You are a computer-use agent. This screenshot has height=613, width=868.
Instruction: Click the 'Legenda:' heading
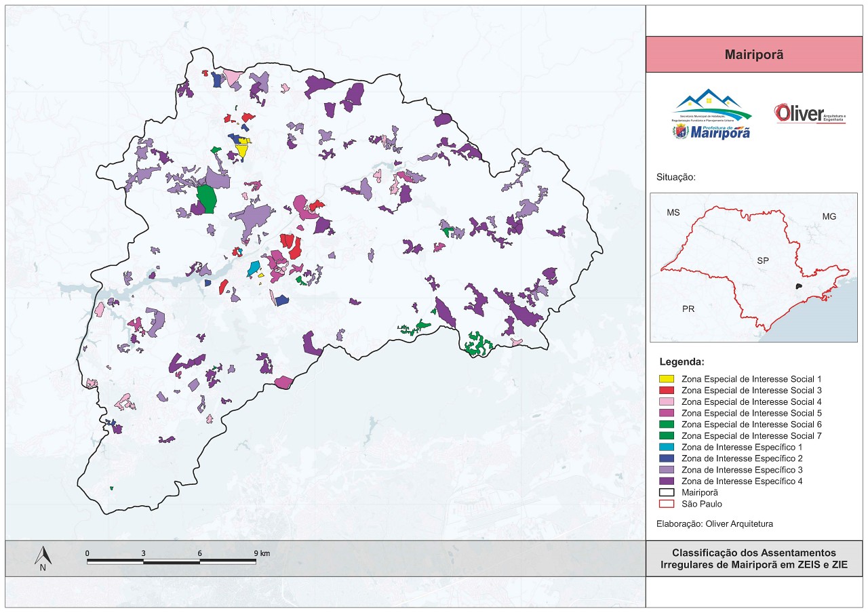pos(682,361)
